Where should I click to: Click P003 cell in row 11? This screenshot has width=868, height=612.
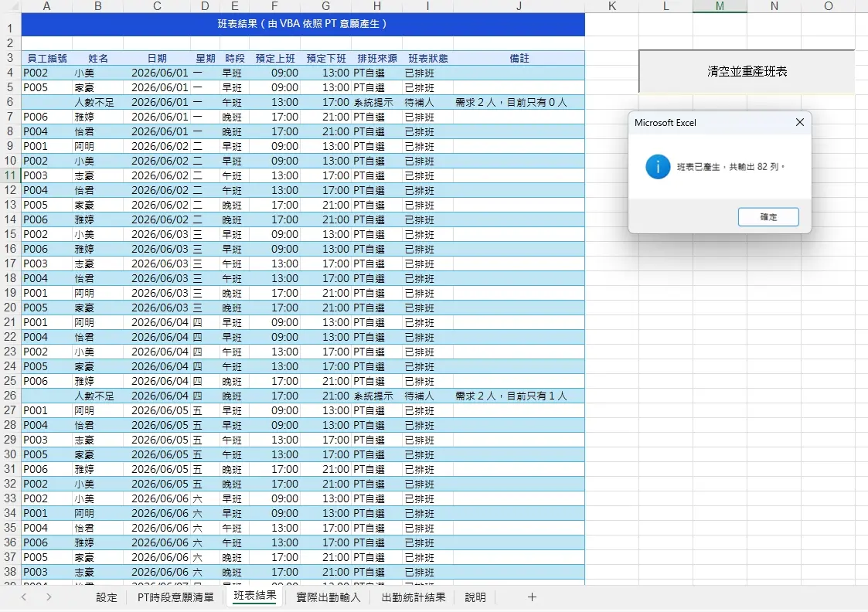pos(46,175)
